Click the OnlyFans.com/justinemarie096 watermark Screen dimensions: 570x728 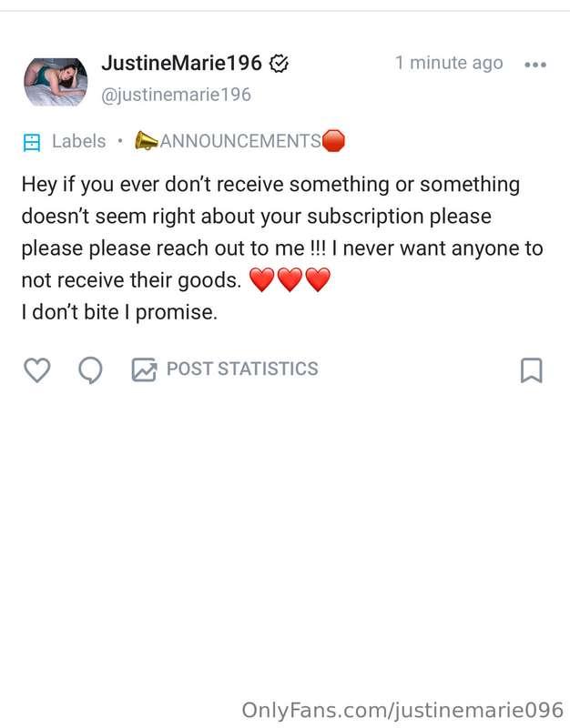click(402, 710)
